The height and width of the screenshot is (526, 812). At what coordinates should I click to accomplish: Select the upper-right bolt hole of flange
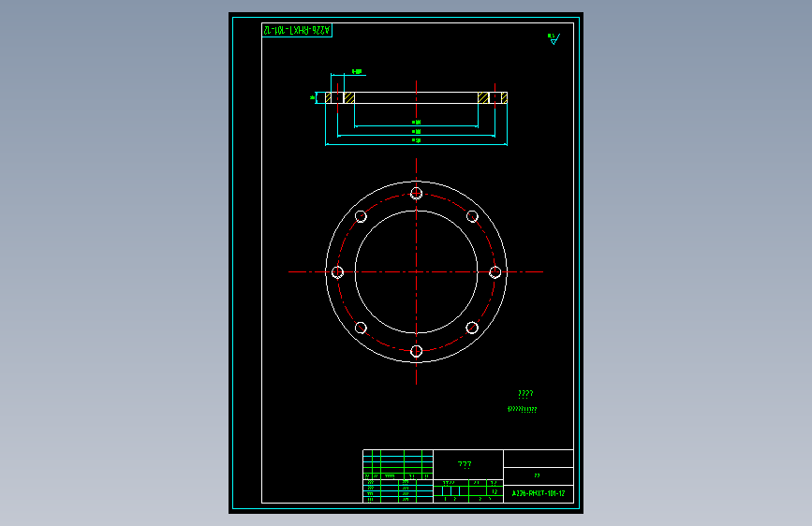coord(472,216)
